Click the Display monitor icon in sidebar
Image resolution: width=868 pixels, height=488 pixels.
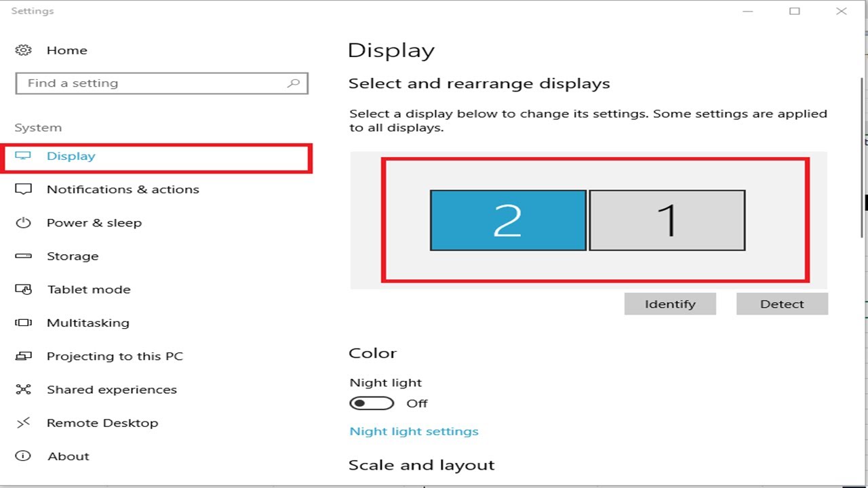click(x=24, y=156)
